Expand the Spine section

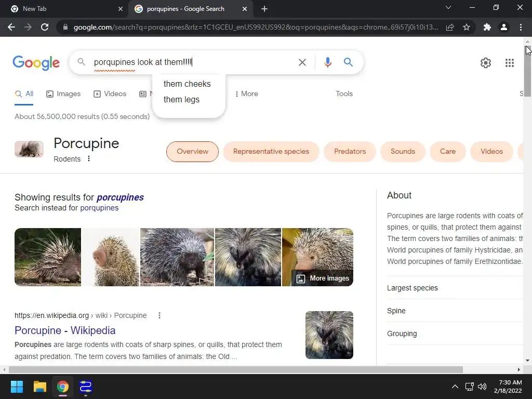[455, 311]
